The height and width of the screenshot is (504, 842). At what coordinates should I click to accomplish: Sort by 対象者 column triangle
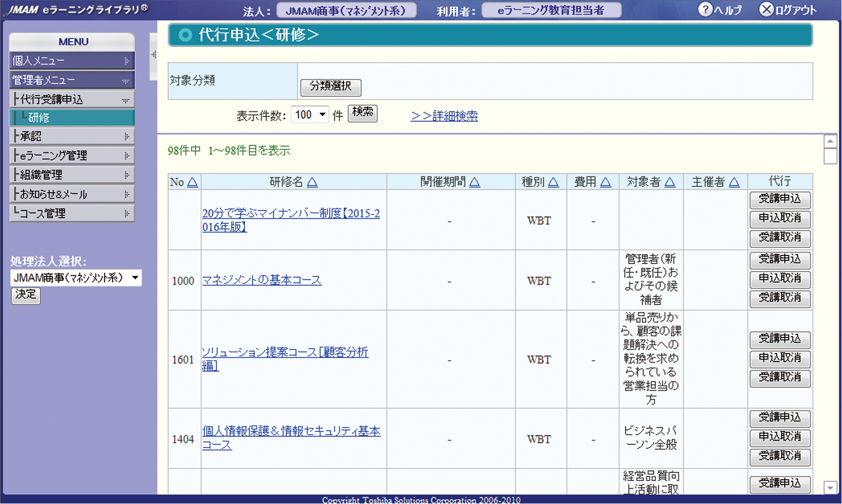[x=670, y=182]
